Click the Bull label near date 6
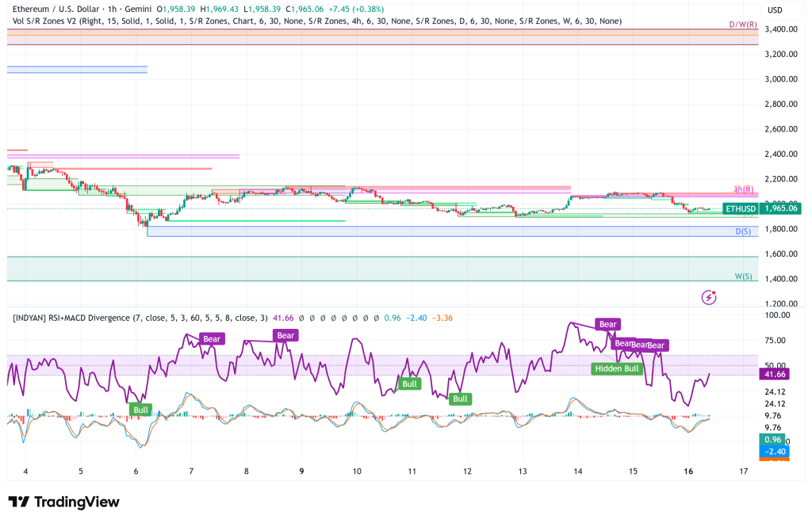Image resolution: width=812 pixels, height=523 pixels. [140, 409]
